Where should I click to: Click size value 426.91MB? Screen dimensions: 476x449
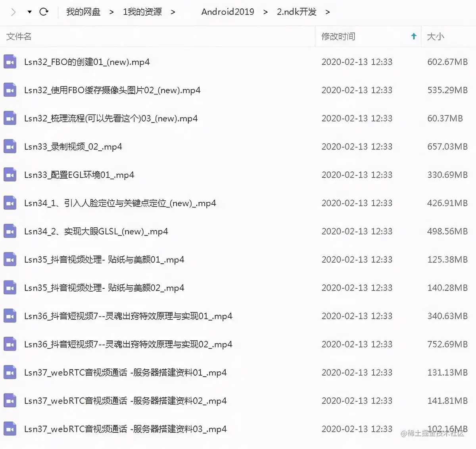tap(447, 203)
